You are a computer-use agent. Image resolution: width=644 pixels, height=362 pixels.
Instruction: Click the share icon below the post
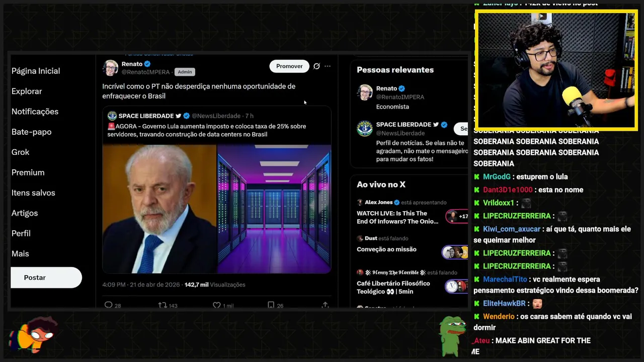pos(325,305)
